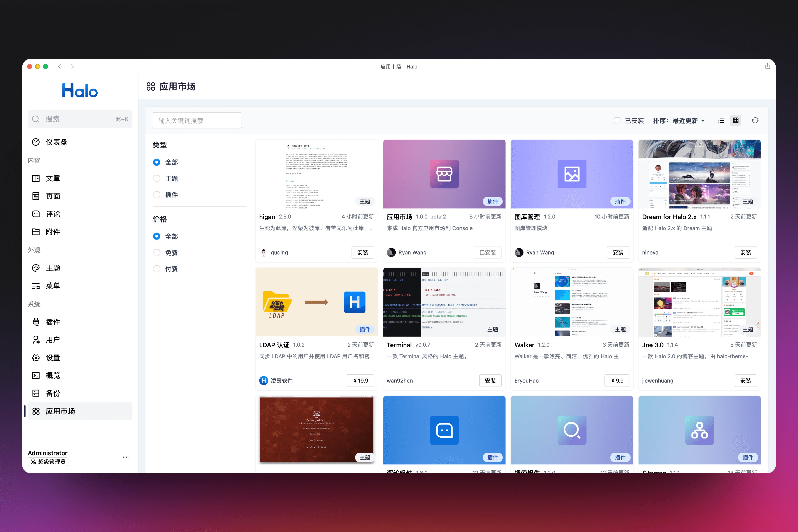
Task: Switch to grid view in the marketplace
Action: pos(735,120)
